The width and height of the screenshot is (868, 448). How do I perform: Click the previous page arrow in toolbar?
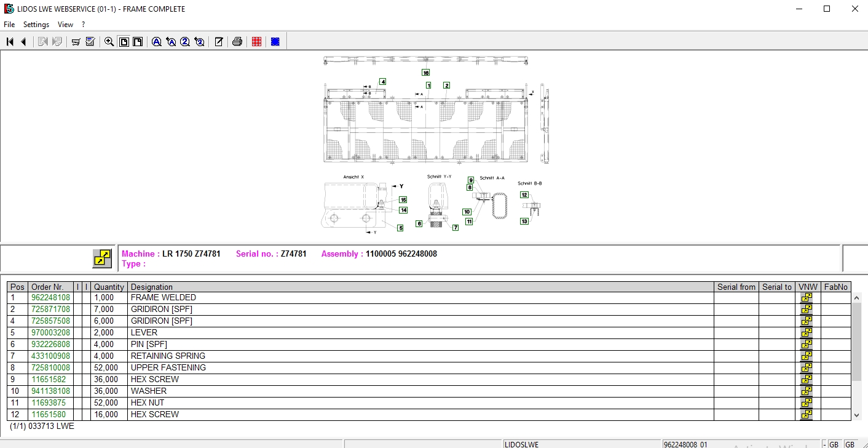pos(23,42)
